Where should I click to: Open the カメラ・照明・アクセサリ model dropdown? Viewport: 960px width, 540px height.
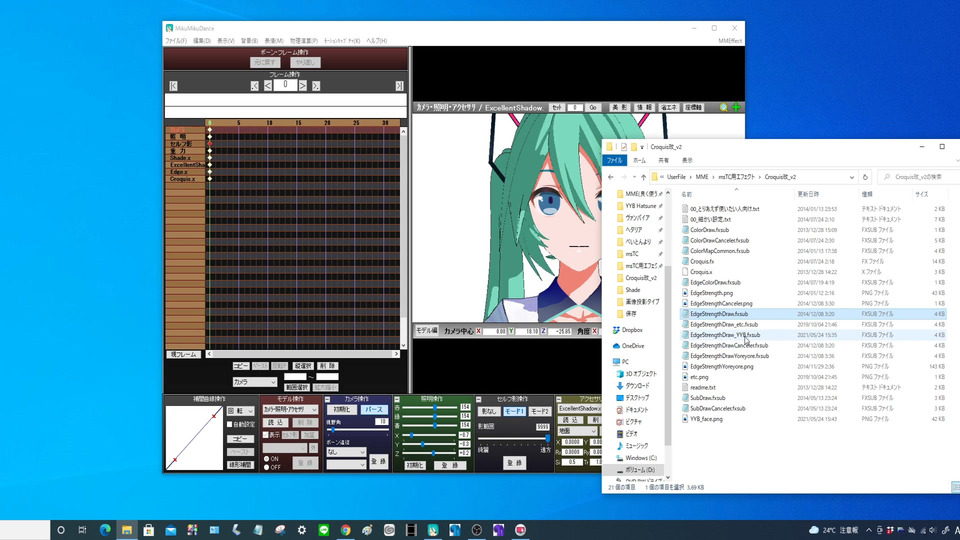[290, 409]
